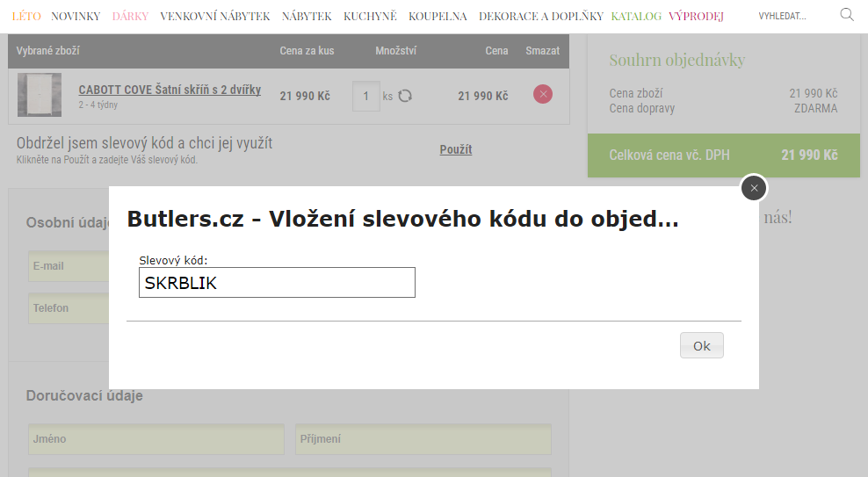The width and height of the screenshot is (868, 477).
Task: Click the Cena dopravy label
Action: click(642, 108)
